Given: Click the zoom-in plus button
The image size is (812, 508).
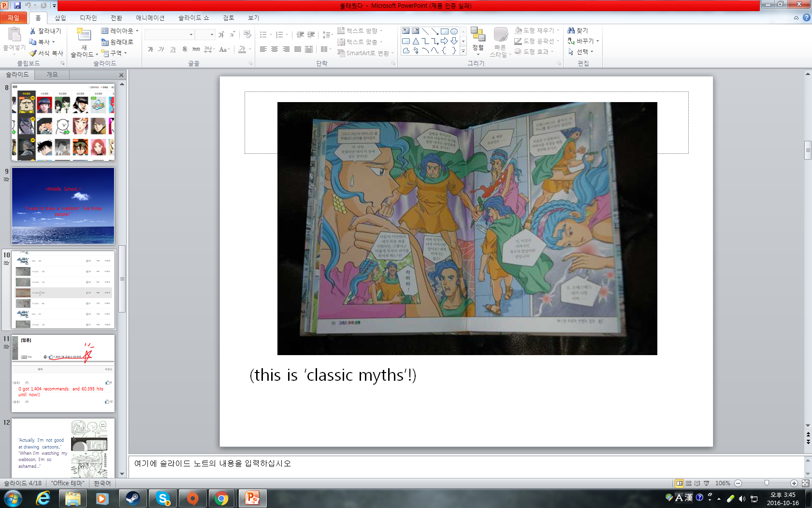Looking at the screenshot, I should coord(794,483).
